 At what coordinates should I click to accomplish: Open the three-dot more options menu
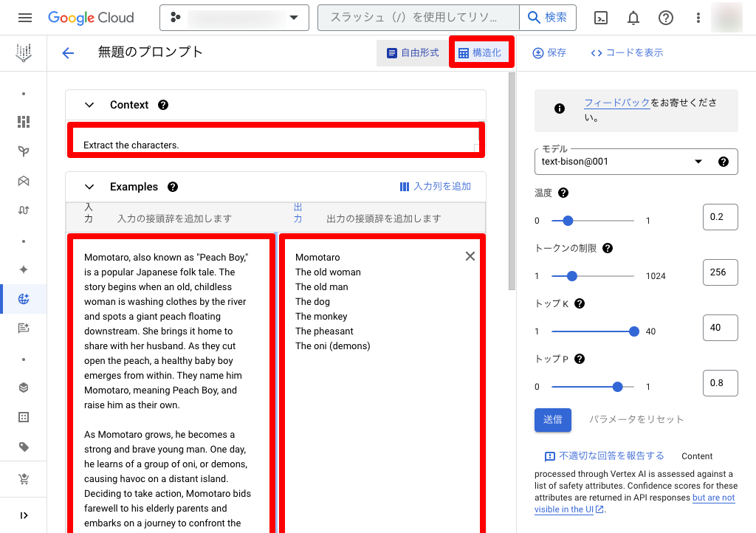tap(698, 18)
